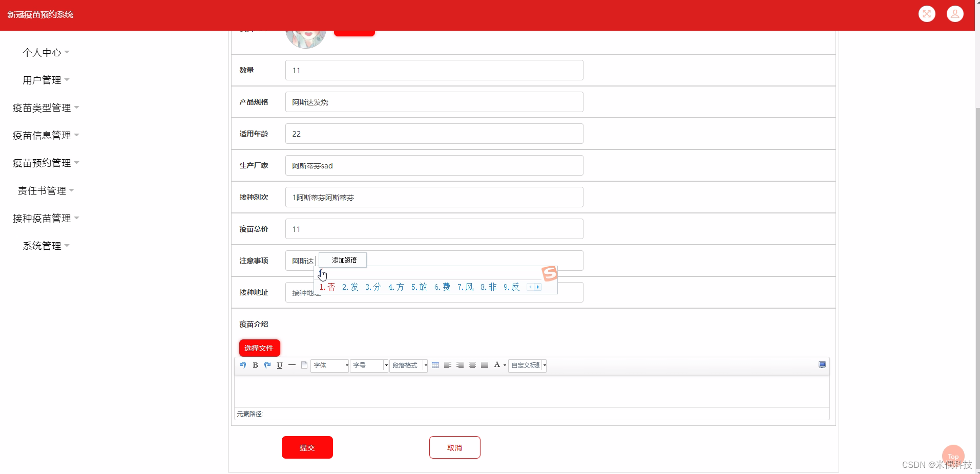Click the undo icon in editor toolbar
980x474 pixels.
click(243, 365)
